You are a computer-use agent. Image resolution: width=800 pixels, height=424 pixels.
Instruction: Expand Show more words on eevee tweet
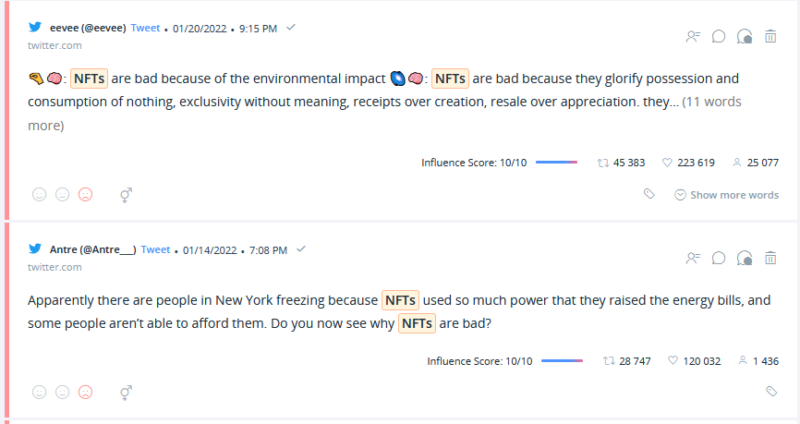point(727,195)
